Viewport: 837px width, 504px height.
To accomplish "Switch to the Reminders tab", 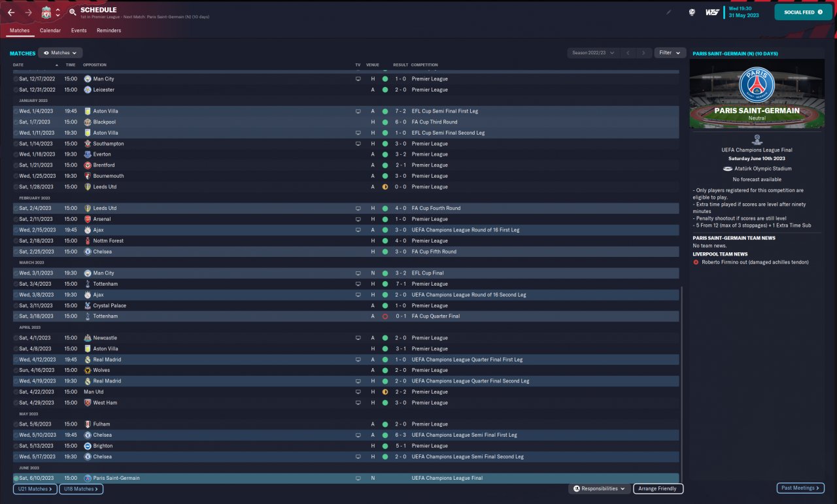I will click(x=109, y=31).
